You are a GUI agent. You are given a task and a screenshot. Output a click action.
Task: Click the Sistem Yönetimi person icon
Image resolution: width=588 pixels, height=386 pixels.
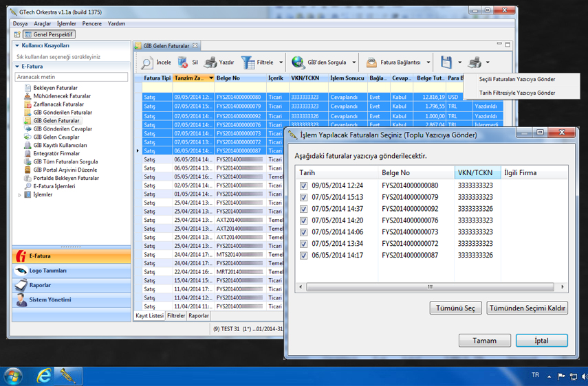21,300
